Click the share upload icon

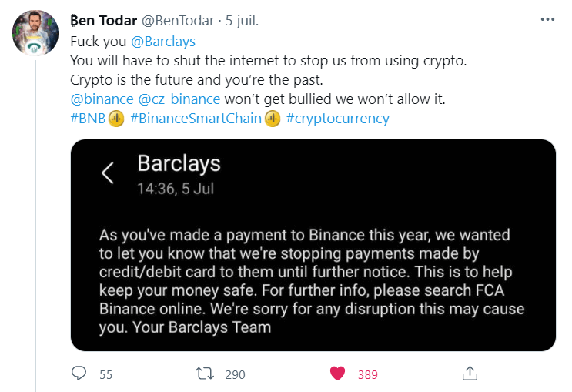(469, 374)
